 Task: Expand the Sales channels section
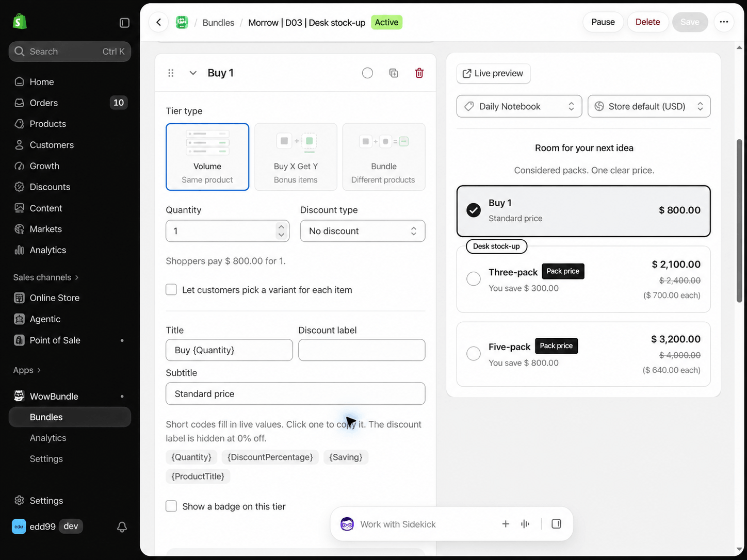pyautogui.click(x=46, y=277)
